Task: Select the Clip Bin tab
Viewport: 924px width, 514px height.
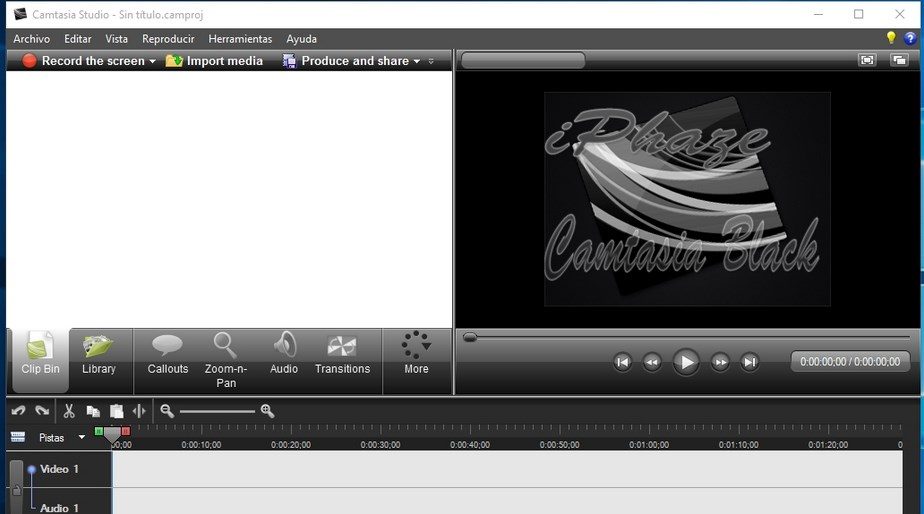Action: [40, 361]
